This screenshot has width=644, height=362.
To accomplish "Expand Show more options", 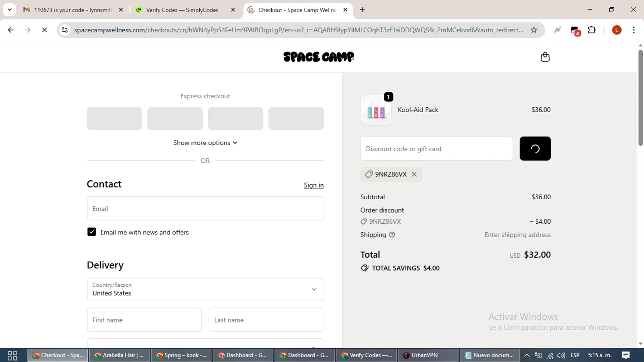I will [x=205, y=143].
